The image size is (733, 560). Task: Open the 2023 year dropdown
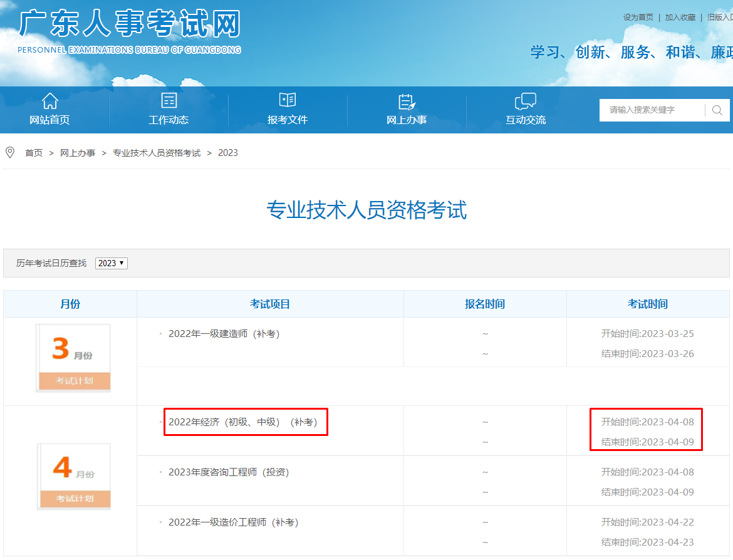tap(112, 263)
